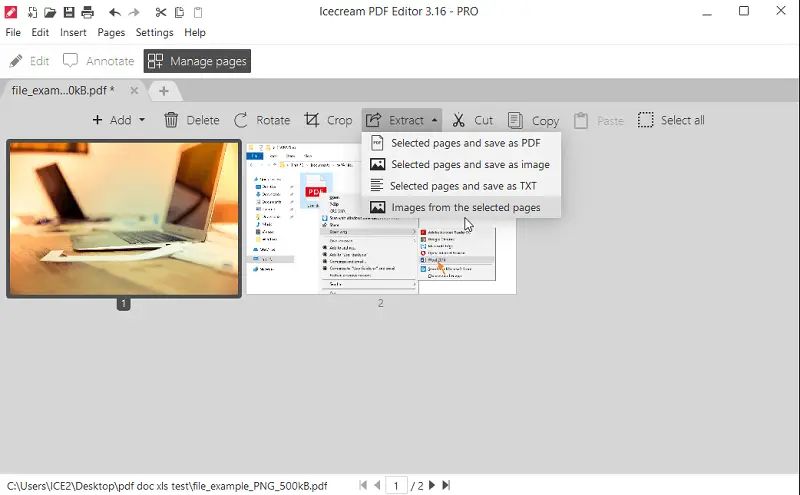Collapse the Extract dropdown arrow
Viewport: 800px width, 495px height.
coord(435,120)
